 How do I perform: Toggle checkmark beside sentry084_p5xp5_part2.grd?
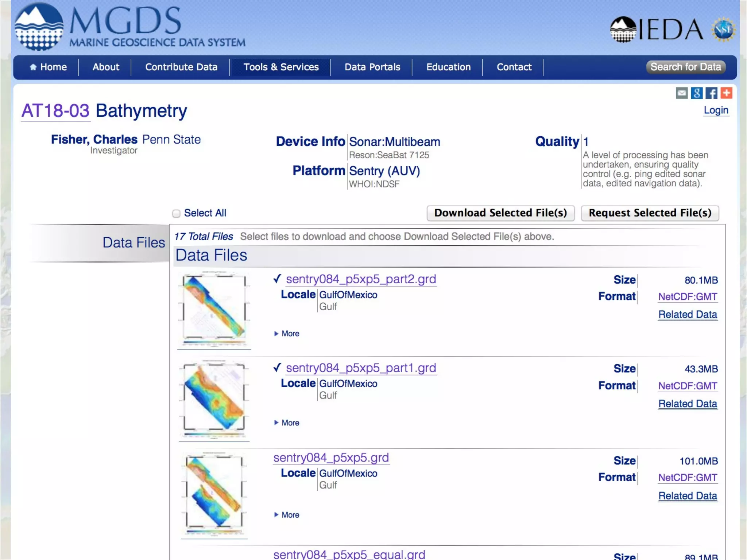coord(277,279)
